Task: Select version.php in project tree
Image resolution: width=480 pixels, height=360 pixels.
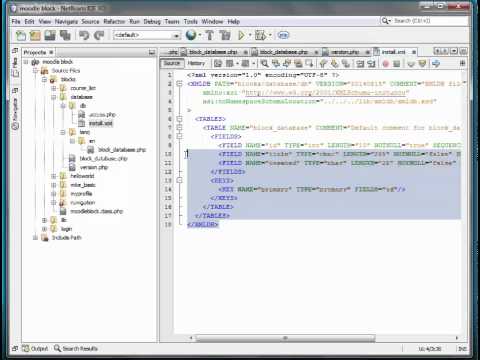Action: click(94, 167)
